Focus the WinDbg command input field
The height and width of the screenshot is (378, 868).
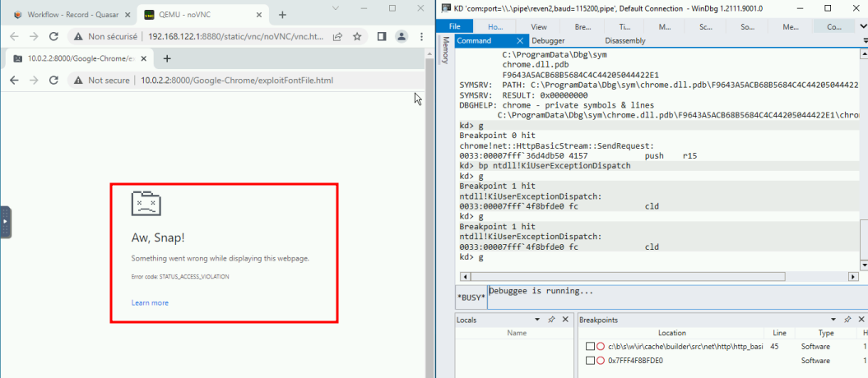point(678,297)
